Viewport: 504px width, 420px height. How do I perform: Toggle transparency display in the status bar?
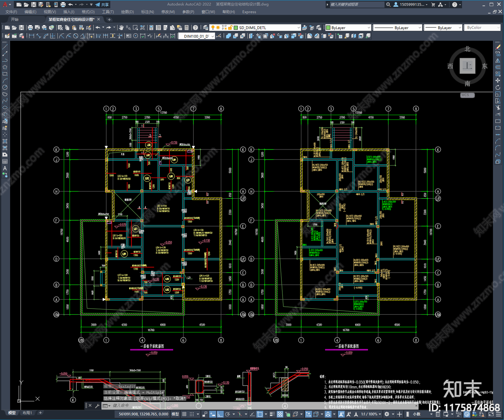[x=280, y=414]
